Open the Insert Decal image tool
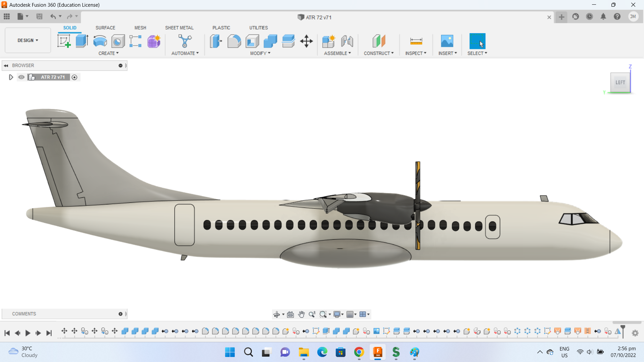Image resolution: width=644 pixels, height=362 pixels. [447, 41]
